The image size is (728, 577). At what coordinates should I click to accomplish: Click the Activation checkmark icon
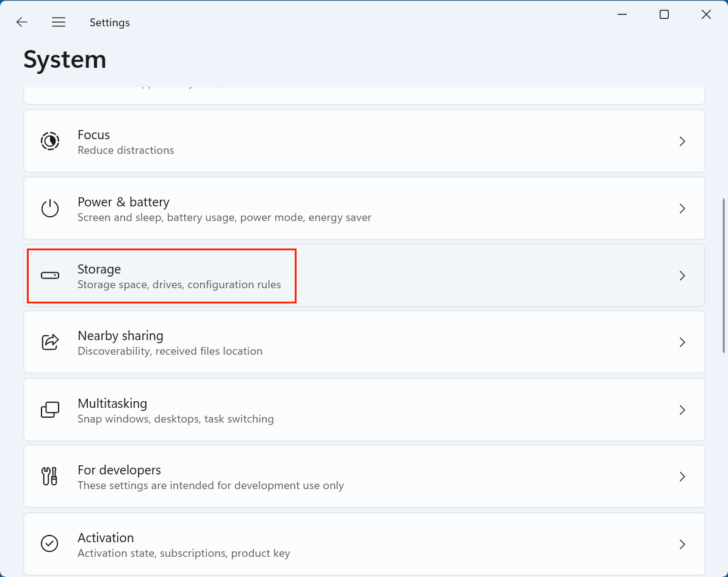point(50,543)
